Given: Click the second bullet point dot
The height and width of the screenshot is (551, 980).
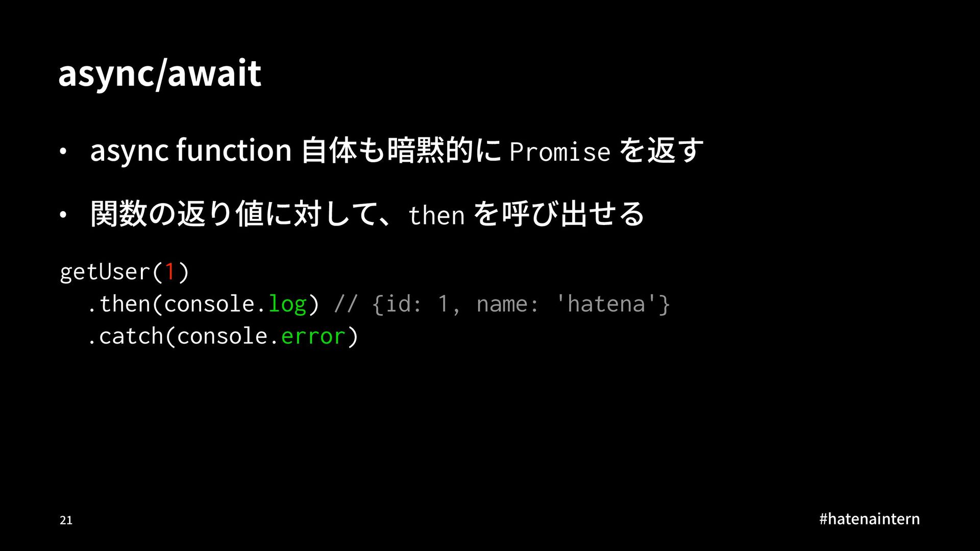Looking at the screenshot, I should click(62, 215).
